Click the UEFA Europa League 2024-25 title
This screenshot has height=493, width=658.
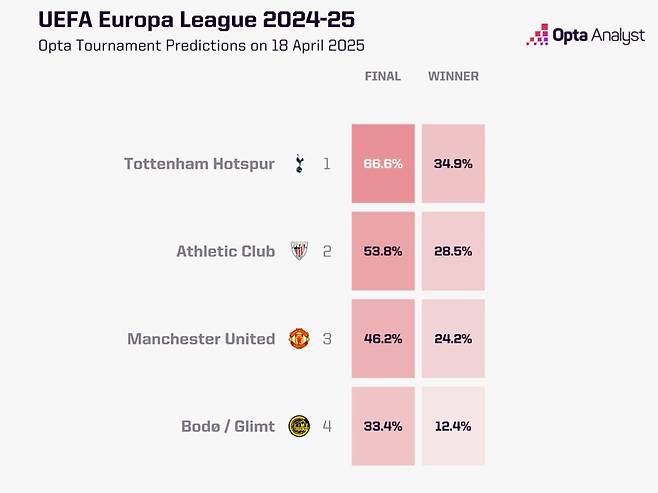click(180, 20)
